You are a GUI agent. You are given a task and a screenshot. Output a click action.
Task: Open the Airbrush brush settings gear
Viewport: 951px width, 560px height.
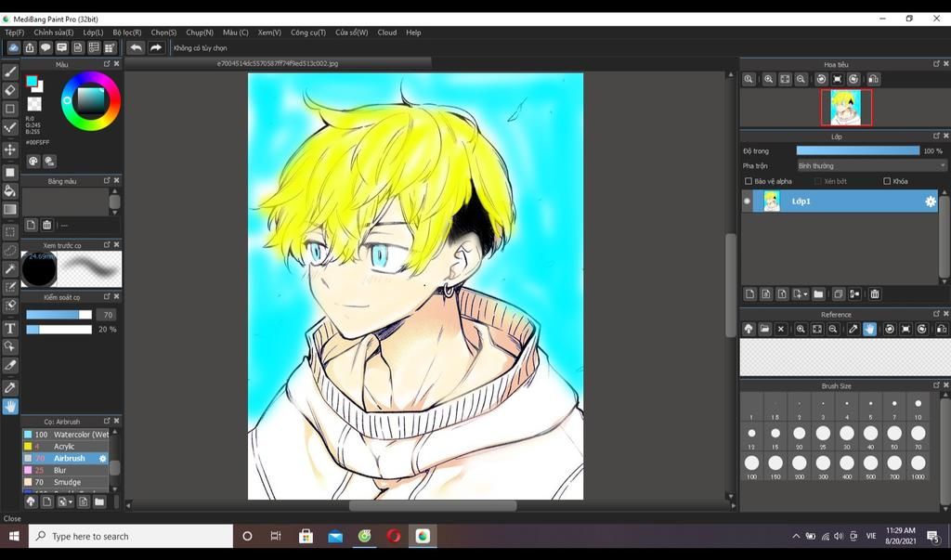click(x=102, y=459)
